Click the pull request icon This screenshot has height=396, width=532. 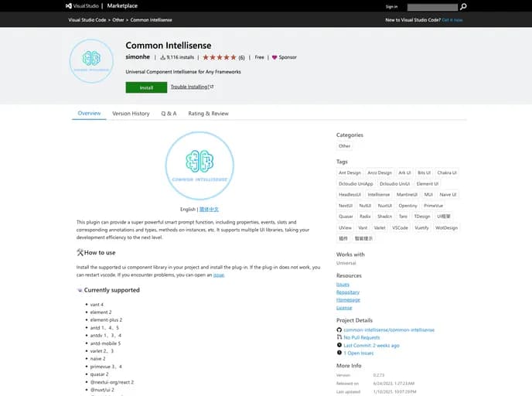point(339,337)
